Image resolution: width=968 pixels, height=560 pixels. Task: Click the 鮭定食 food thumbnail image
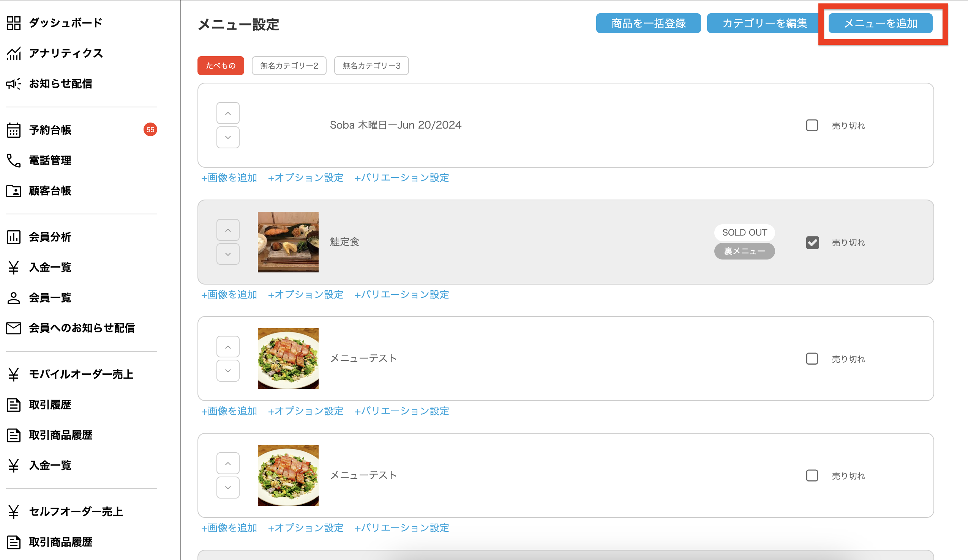288,242
